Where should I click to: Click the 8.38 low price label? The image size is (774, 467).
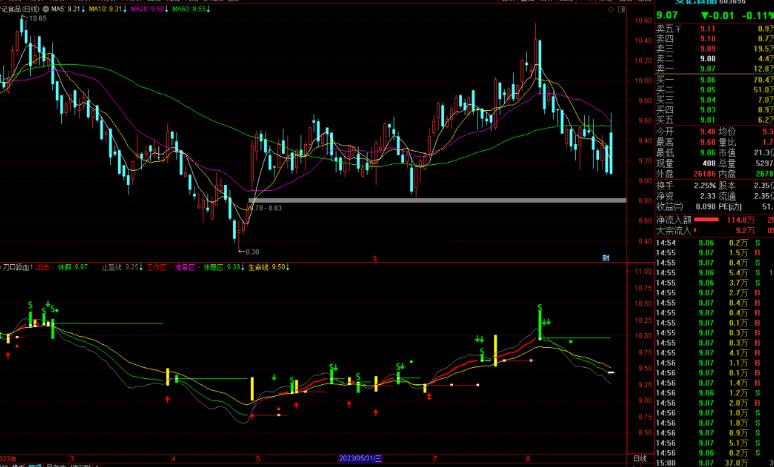(x=251, y=252)
